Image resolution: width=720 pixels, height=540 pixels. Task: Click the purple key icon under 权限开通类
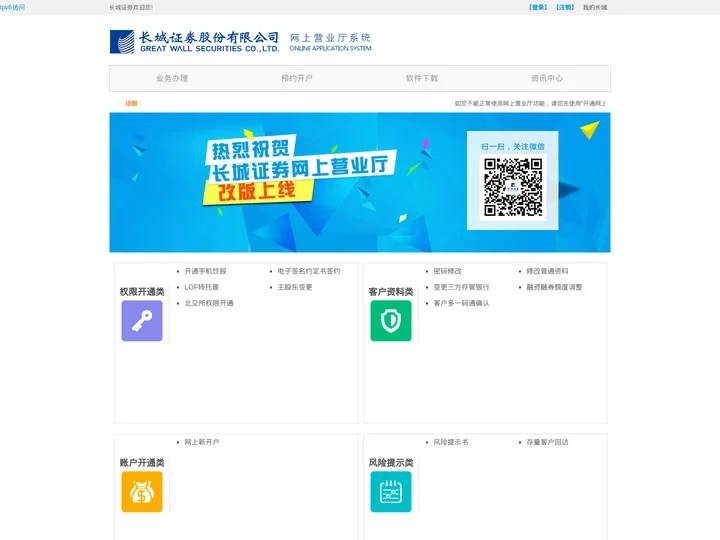[x=142, y=321]
